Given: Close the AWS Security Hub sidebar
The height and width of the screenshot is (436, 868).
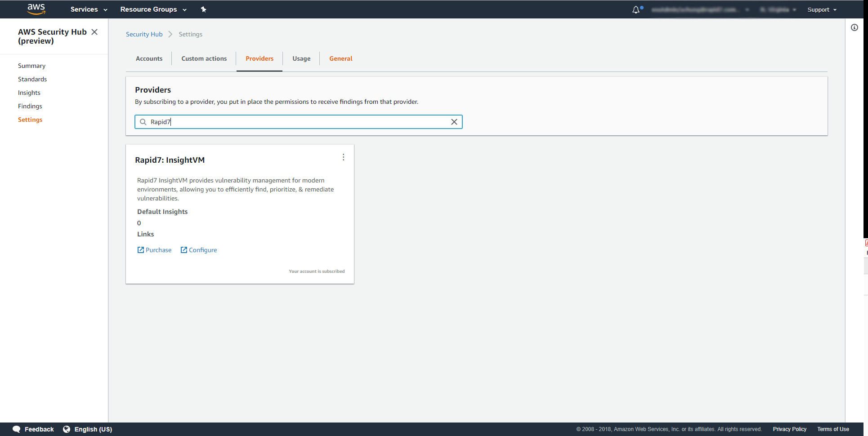Looking at the screenshot, I should click(x=94, y=32).
